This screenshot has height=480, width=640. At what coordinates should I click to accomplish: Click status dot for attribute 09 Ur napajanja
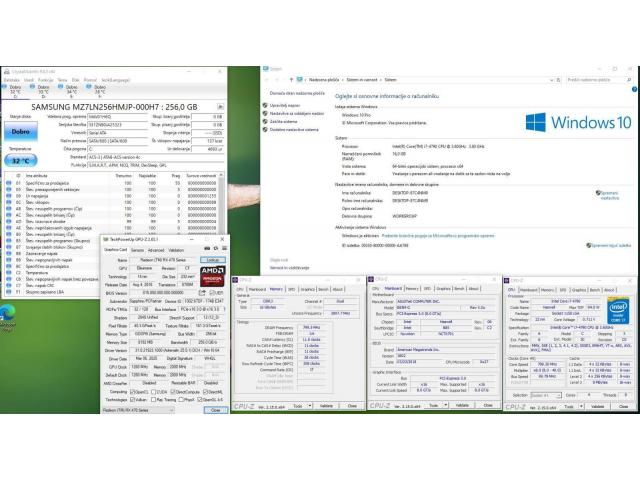[x=9, y=196]
